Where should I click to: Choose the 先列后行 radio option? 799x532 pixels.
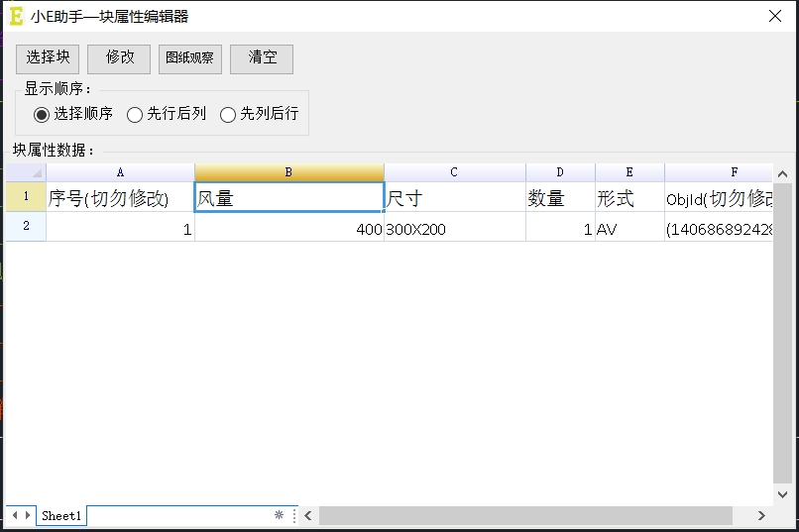click(260, 114)
